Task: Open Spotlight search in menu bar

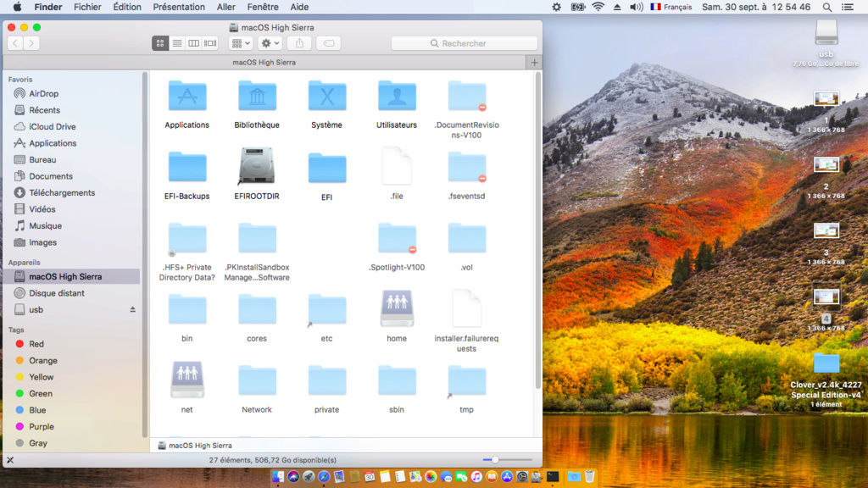Action: (x=827, y=7)
